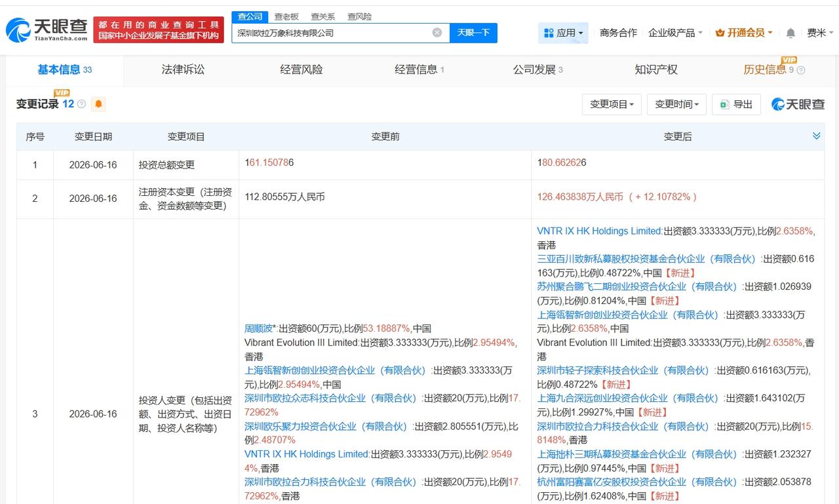Collapse the table using the header chevron

[x=816, y=136]
